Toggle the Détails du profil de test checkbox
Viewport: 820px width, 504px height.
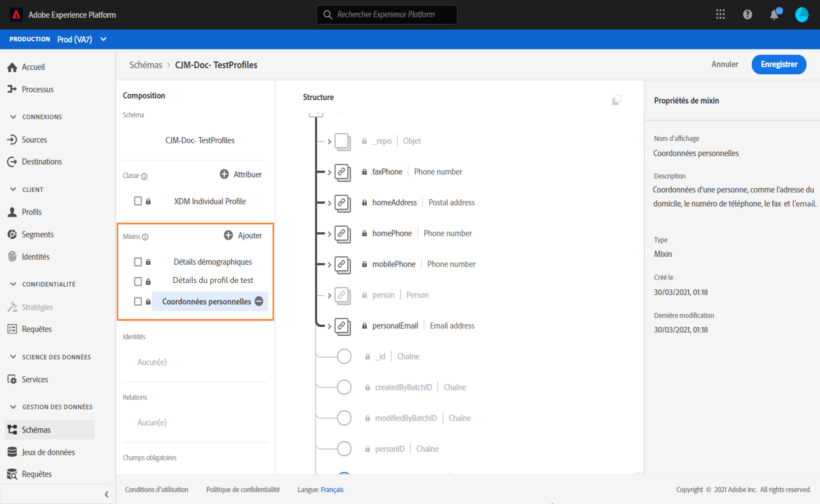(138, 281)
